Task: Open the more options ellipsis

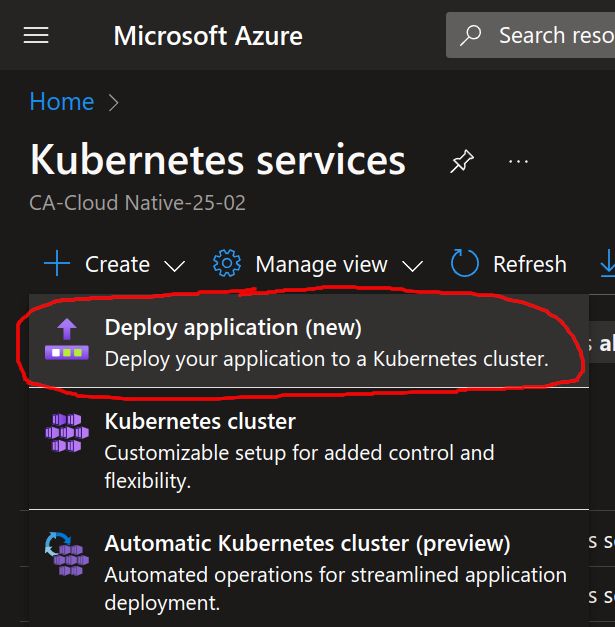Action: [518, 162]
